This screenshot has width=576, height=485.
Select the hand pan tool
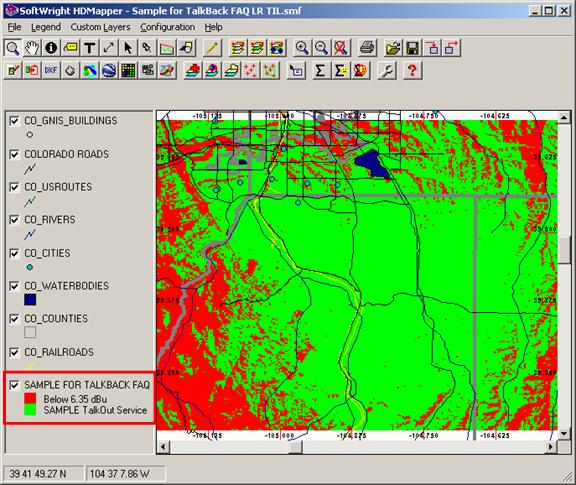pyautogui.click(x=32, y=48)
